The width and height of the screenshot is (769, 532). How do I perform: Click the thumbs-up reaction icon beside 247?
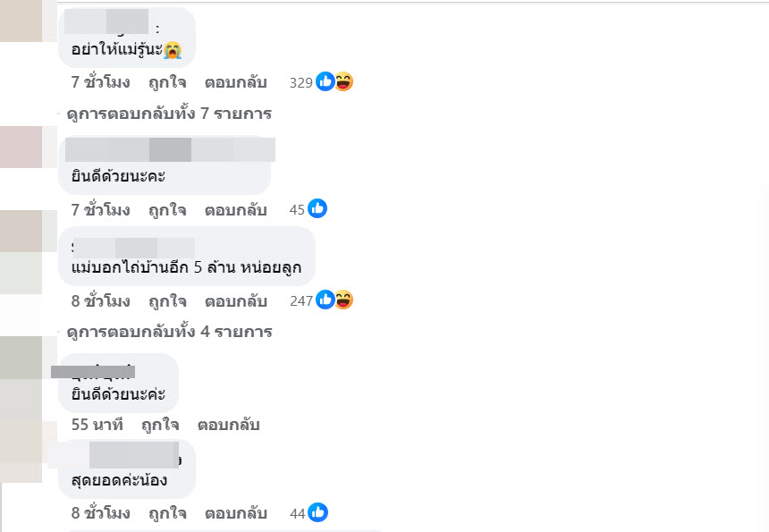coord(325,300)
